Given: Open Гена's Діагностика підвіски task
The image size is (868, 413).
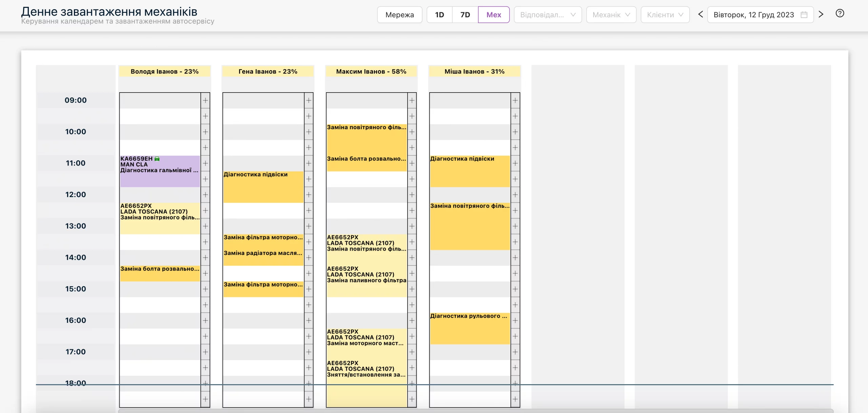Looking at the screenshot, I should pos(263,187).
